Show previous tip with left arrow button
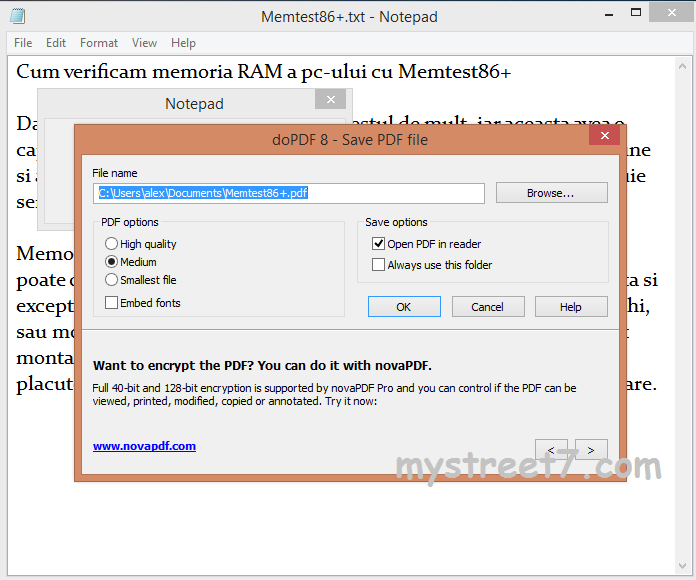This screenshot has width=696, height=580. [551, 449]
